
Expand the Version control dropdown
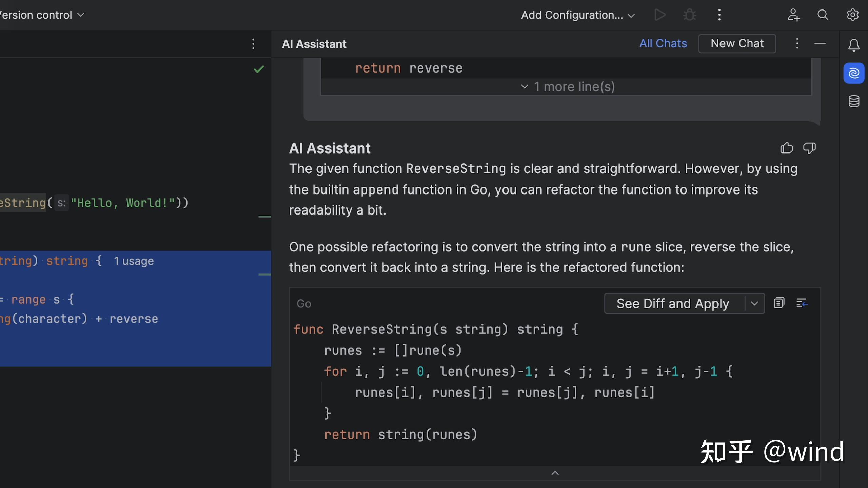(x=81, y=15)
